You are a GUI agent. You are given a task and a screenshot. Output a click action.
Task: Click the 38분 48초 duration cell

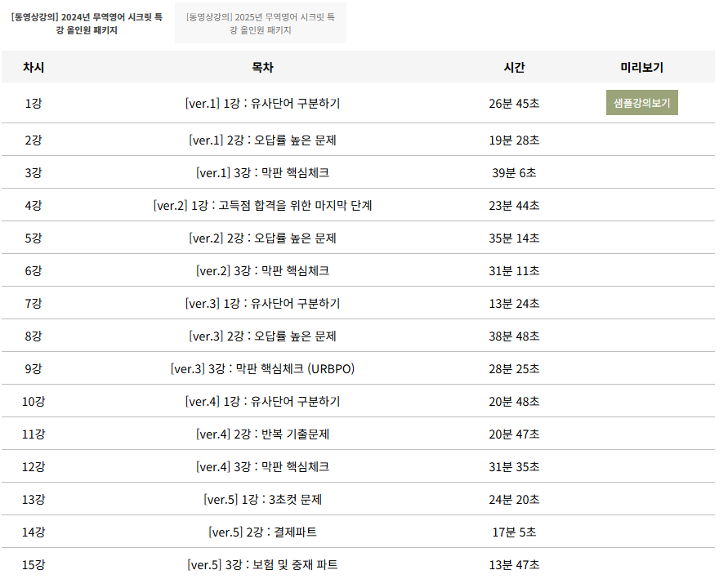tap(514, 336)
